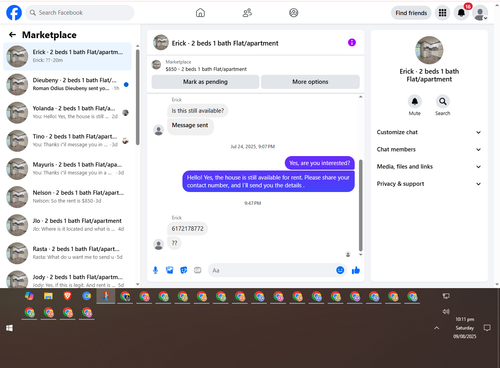Open the Windows Start button
This screenshot has height=368, width=500.
[x=9, y=328]
